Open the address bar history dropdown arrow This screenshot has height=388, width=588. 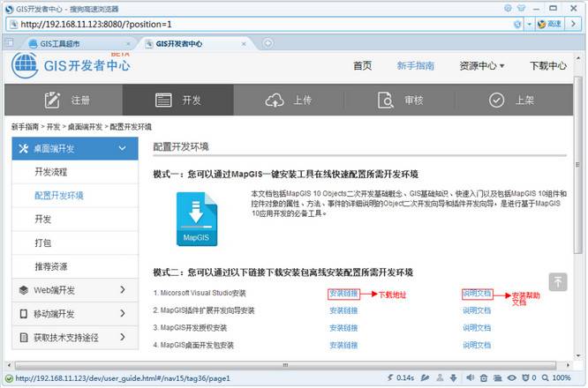[529, 25]
